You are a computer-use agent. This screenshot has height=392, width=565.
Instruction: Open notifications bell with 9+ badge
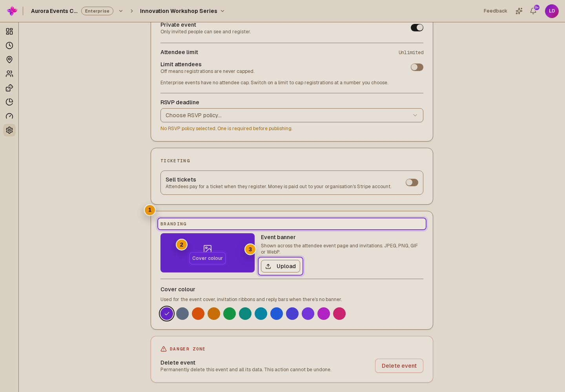click(x=533, y=11)
